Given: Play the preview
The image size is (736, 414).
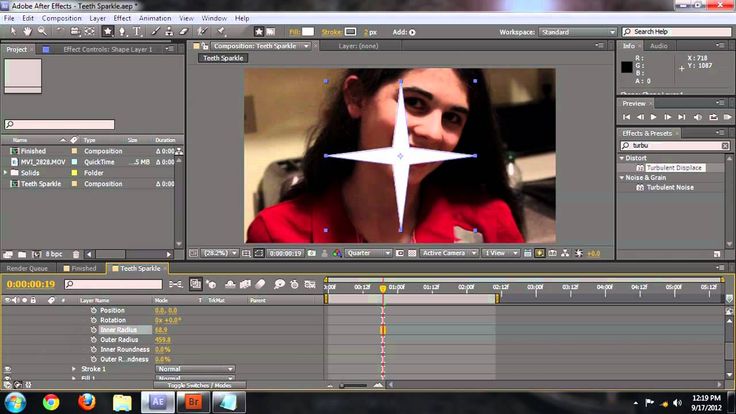Looking at the screenshot, I should pyautogui.click(x=653, y=117).
